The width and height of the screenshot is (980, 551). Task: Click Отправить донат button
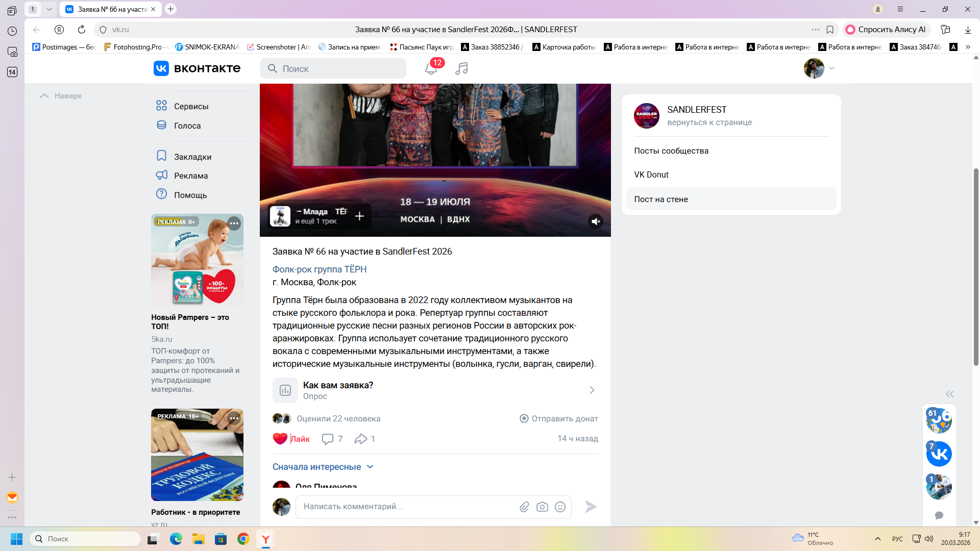tap(559, 418)
